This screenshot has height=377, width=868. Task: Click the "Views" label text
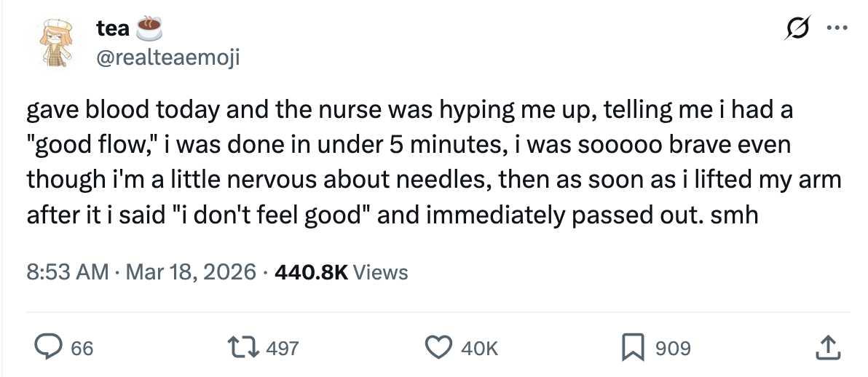[x=383, y=272]
